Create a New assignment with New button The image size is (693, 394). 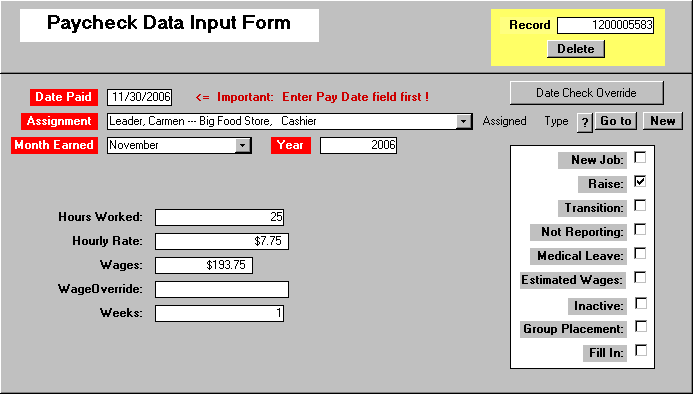point(663,121)
